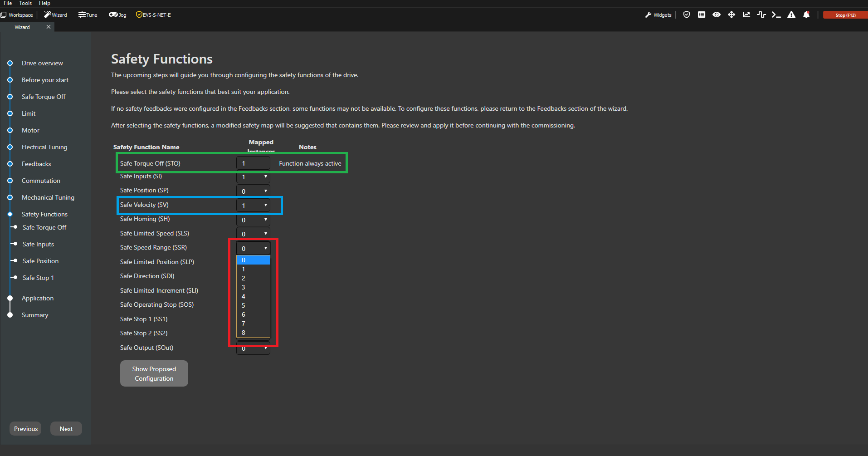The image size is (868, 456).
Task: Open the terminal console icon
Action: (x=776, y=15)
